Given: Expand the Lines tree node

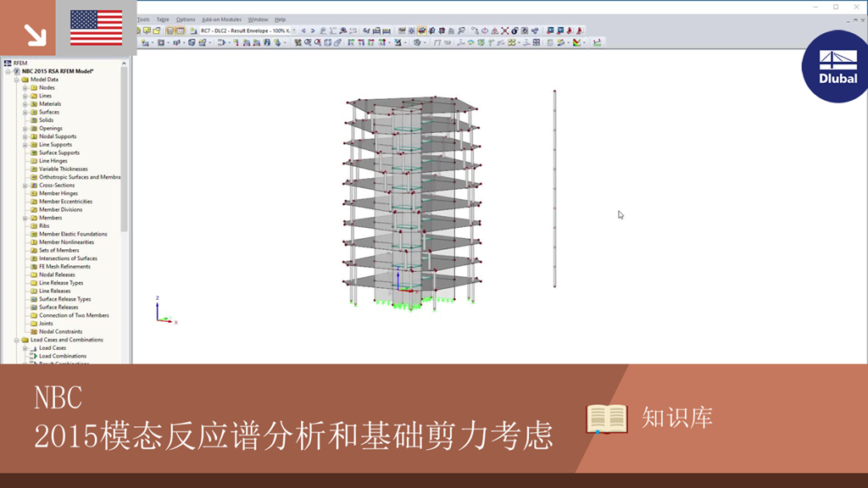Looking at the screenshot, I should click(x=25, y=96).
